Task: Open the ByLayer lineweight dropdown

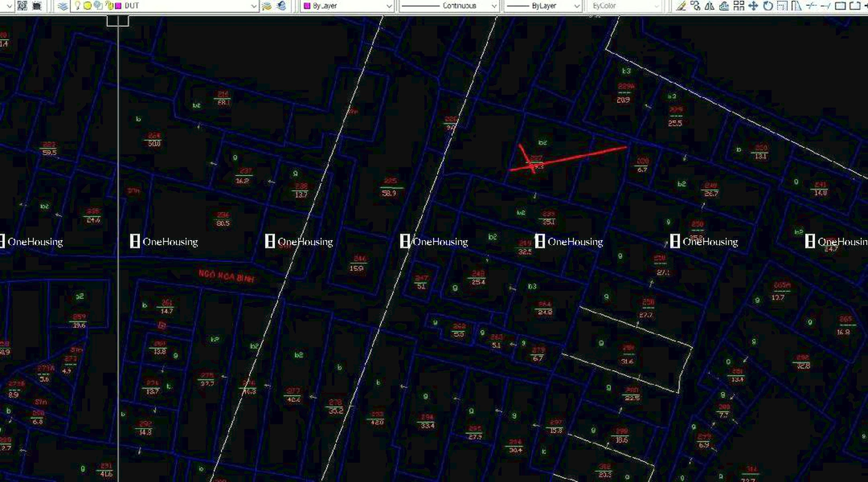Action: point(577,6)
